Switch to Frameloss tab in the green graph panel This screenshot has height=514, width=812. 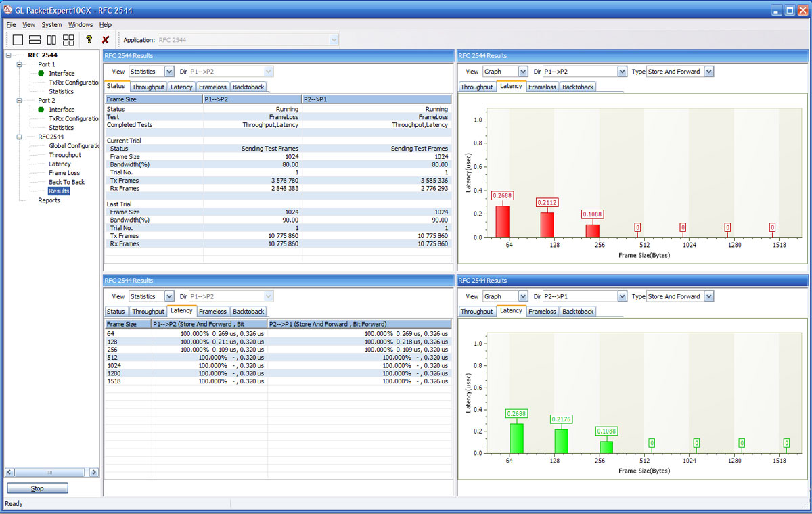click(542, 312)
